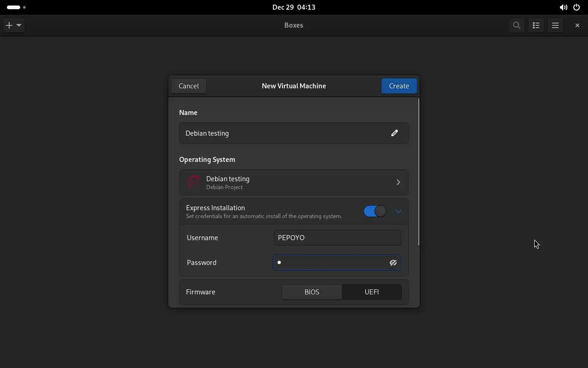The image size is (588, 368).
Task: Edit name using the pencil icon
Action: pos(395,133)
